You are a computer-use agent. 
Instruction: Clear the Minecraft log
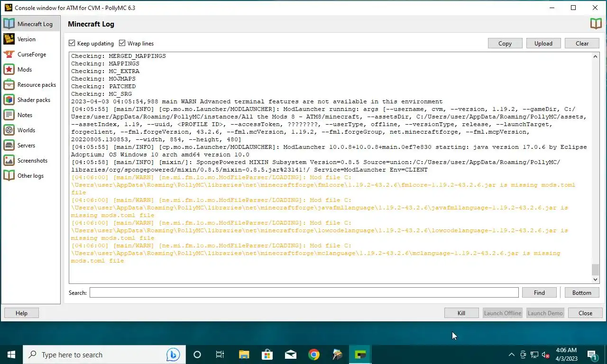tap(582, 43)
